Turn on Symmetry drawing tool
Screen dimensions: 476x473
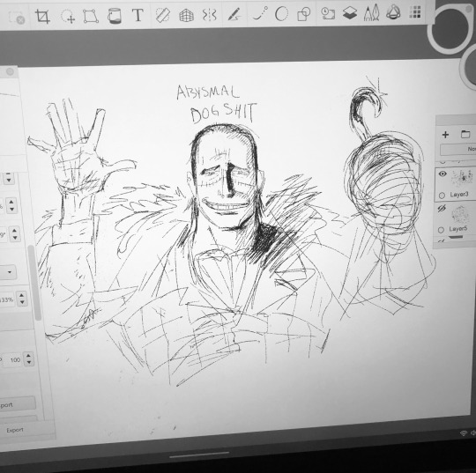pyautogui.click(x=210, y=15)
